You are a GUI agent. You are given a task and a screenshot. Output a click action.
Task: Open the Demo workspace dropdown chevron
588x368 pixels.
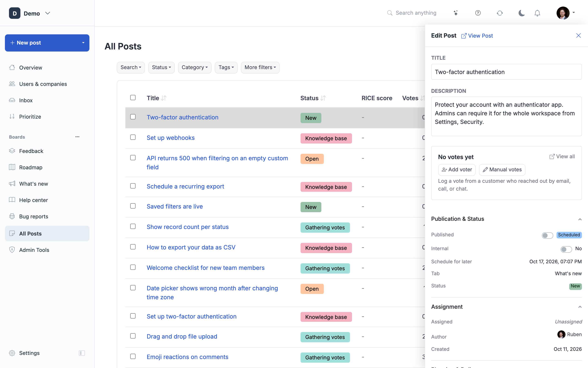pyautogui.click(x=48, y=13)
